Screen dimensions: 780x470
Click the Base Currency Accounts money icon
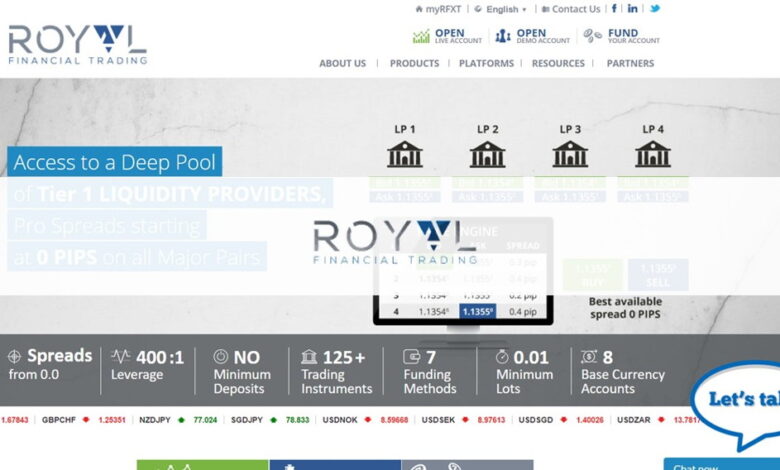[x=589, y=356]
